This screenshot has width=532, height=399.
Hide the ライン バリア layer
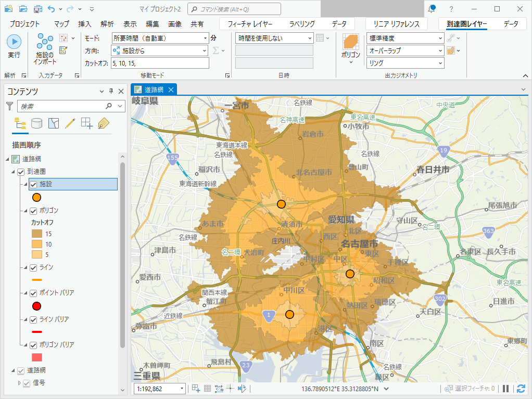click(33, 319)
